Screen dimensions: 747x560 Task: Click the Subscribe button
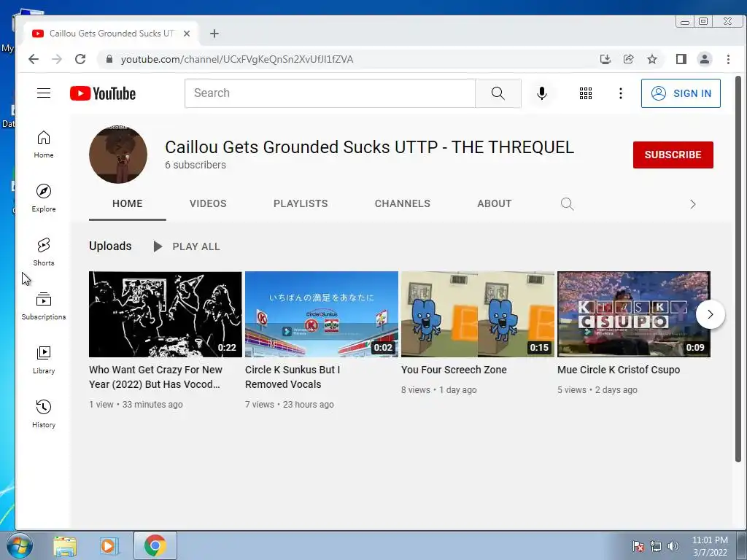(x=673, y=155)
